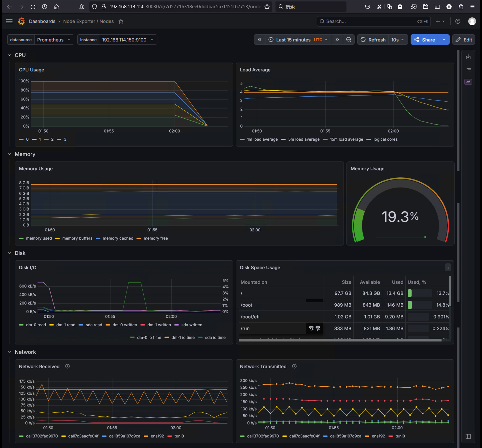Viewport: 482px width, 448px height.
Task: Shift time range forward with double-right arrows
Action: coord(337,40)
